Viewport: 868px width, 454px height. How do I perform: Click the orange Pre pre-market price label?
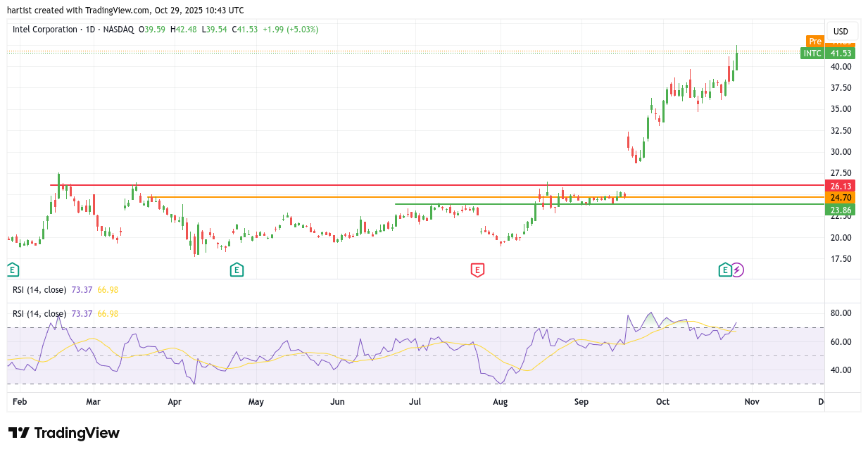(814, 42)
